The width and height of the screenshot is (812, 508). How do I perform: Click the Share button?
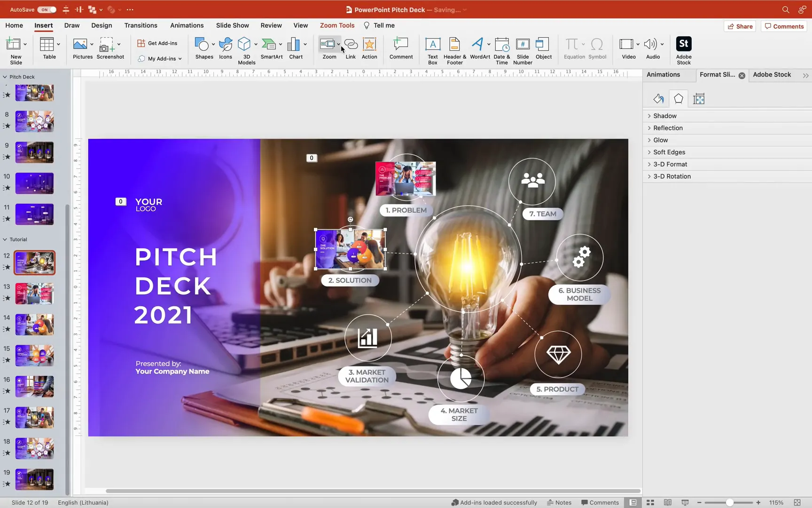pyautogui.click(x=740, y=26)
